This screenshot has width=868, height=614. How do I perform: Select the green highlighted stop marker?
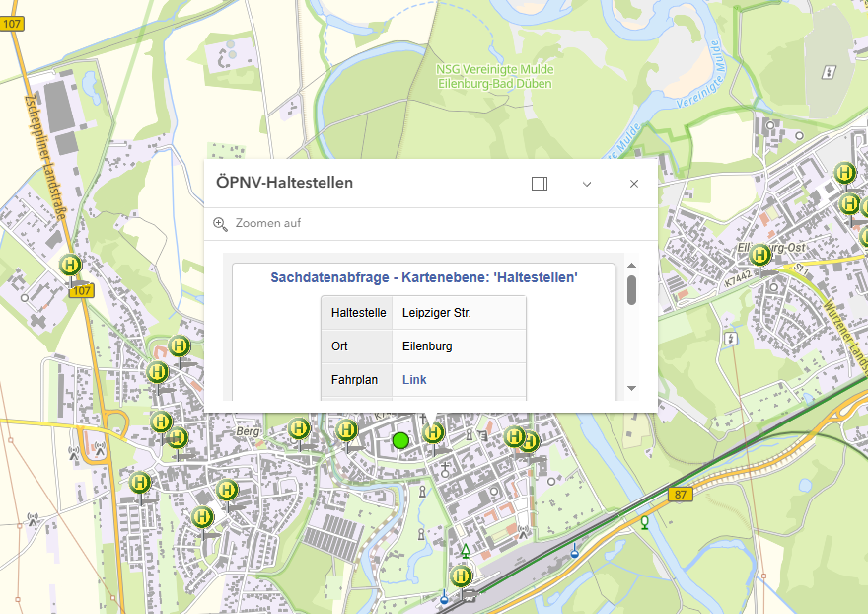click(400, 440)
